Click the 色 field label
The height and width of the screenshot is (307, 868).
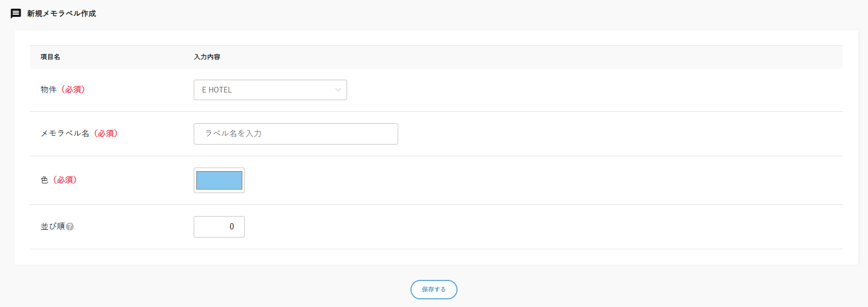[x=44, y=180]
